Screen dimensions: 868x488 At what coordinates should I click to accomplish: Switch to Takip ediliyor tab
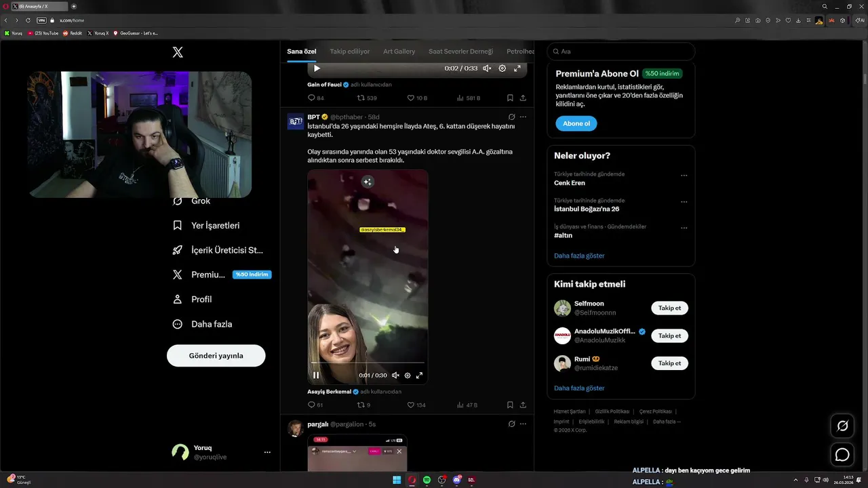350,52
